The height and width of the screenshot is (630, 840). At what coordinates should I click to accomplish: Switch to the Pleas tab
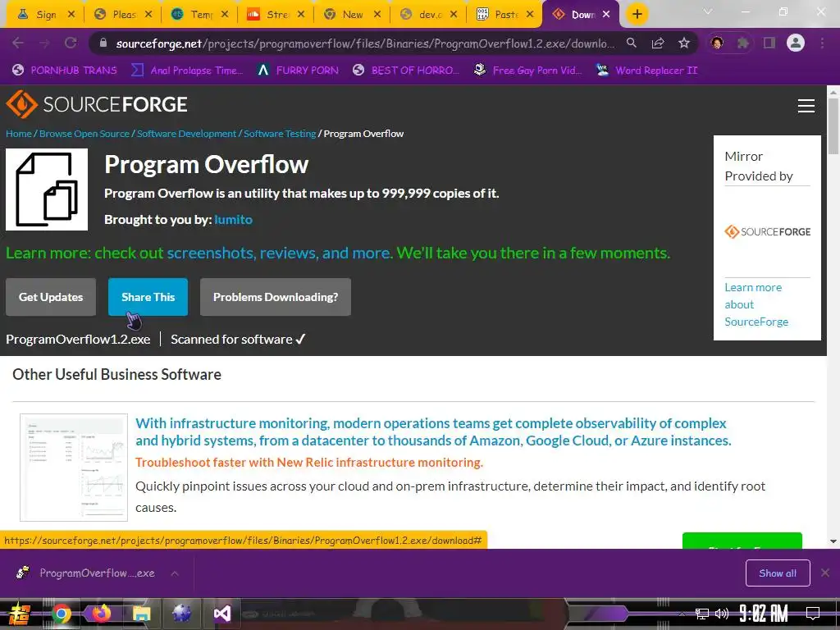point(124,15)
